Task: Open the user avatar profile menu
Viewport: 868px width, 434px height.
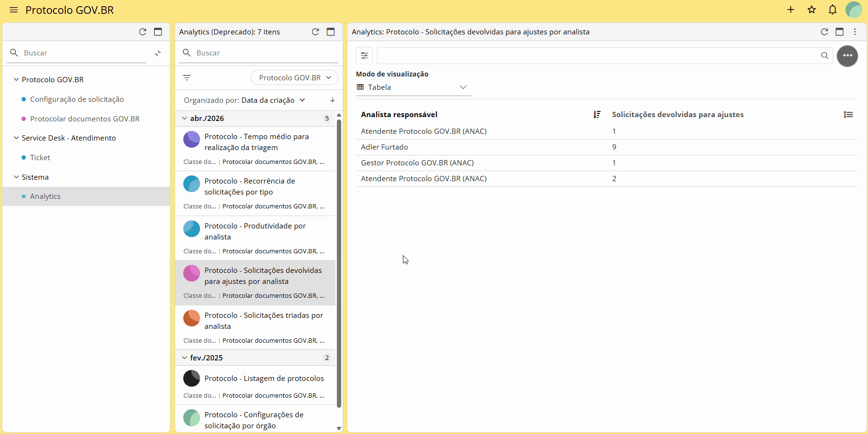Action: (x=854, y=10)
